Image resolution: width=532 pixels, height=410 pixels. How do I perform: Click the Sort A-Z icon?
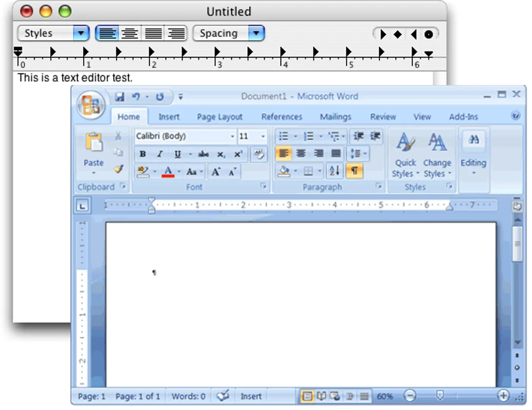coord(334,171)
